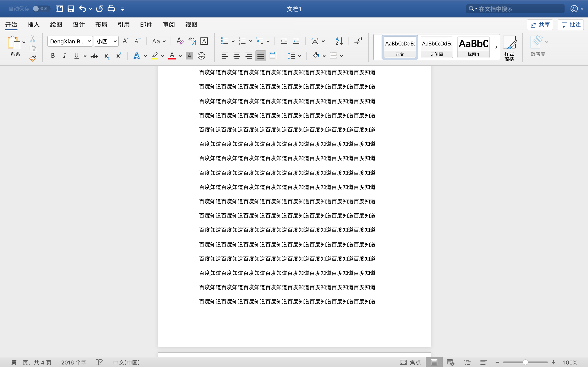Viewport: 588px width, 367px height.
Task: Adjust the zoom slider handle
Action: point(525,362)
